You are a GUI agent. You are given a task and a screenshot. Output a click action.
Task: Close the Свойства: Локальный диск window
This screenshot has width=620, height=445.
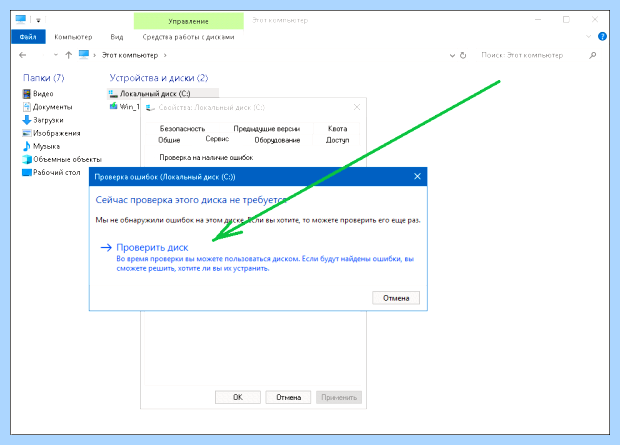357,107
